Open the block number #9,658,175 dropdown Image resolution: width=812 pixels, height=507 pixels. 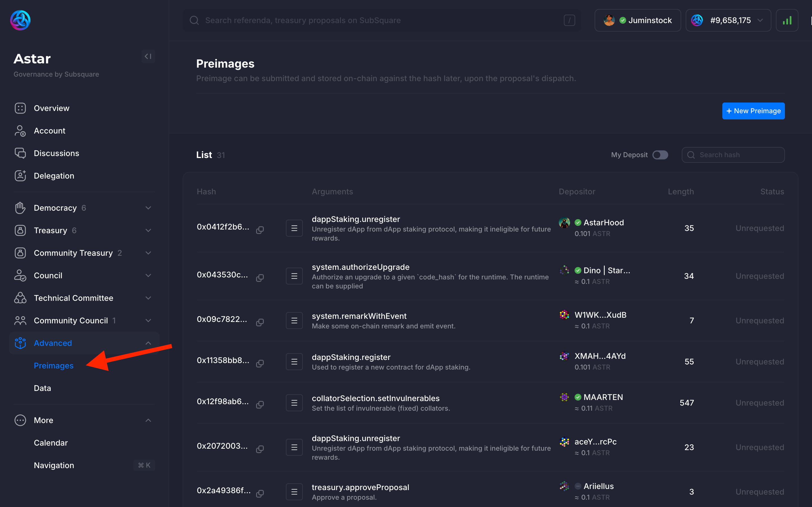(728, 21)
